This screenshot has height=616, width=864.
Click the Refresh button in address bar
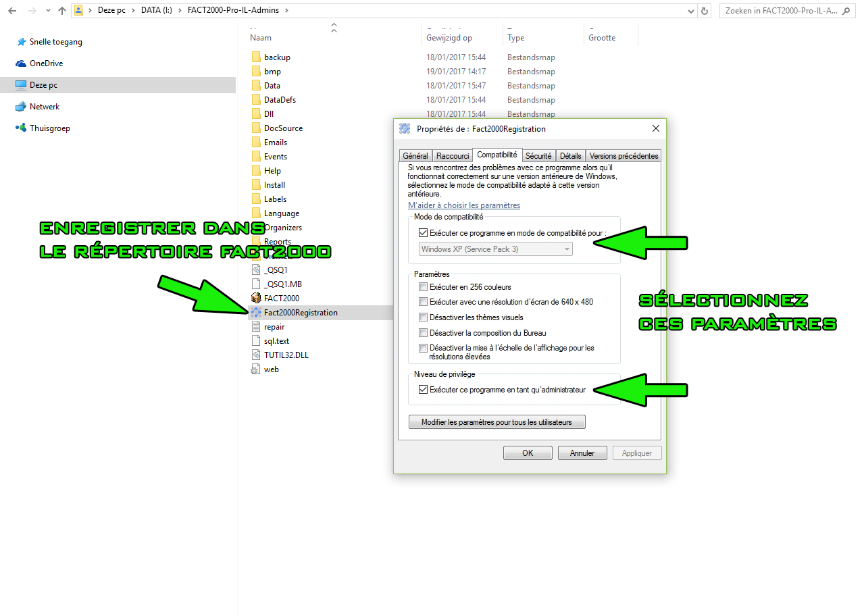(705, 11)
